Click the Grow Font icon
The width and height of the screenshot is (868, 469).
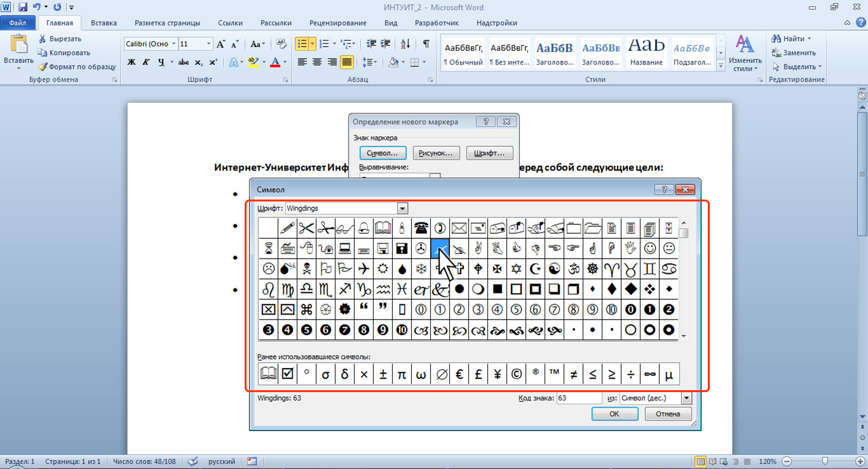tap(221, 44)
